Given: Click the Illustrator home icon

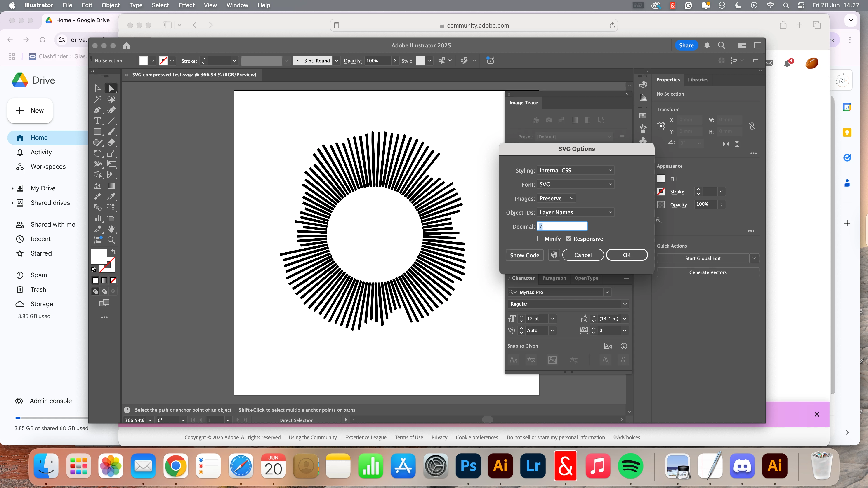Looking at the screenshot, I should click(126, 45).
